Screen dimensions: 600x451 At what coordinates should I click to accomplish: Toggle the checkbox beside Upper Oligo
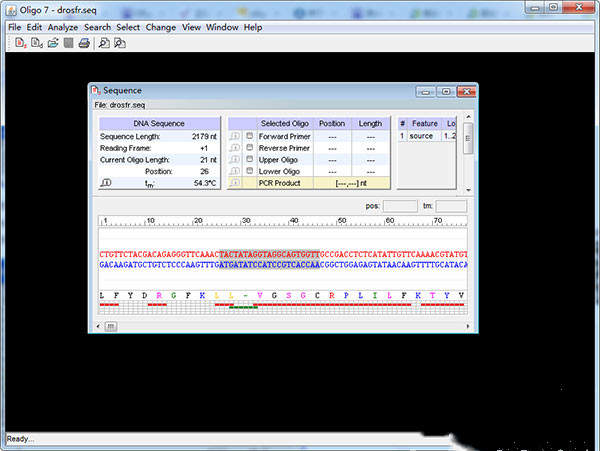(250, 160)
